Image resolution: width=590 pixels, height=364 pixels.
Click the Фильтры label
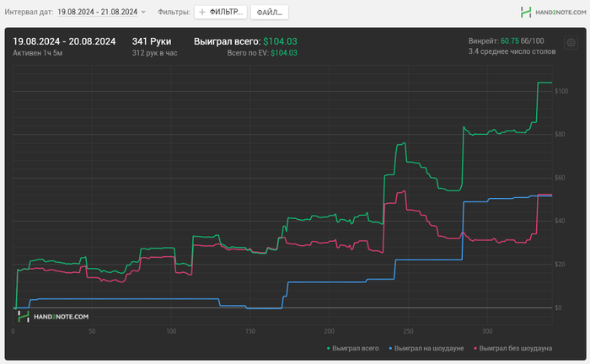click(x=174, y=12)
